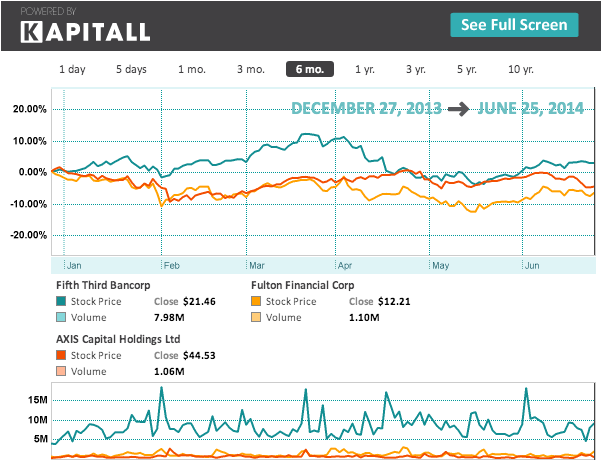Viewport: 603px width, 476px height.
Task: Select the 1 day time range
Action: tap(72, 69)
